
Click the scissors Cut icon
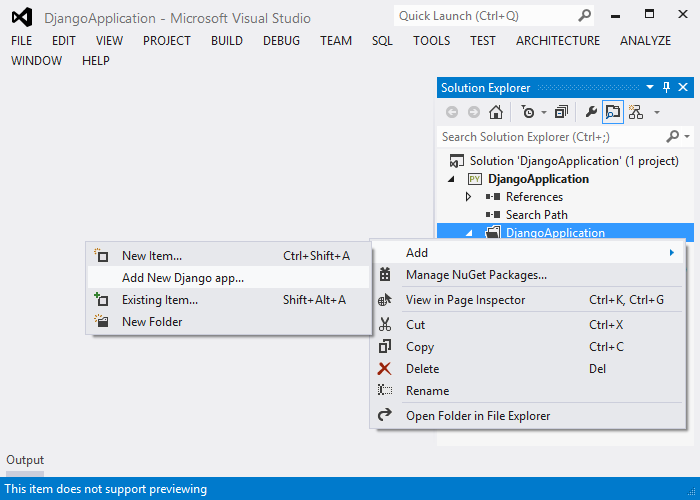[385, 325]
